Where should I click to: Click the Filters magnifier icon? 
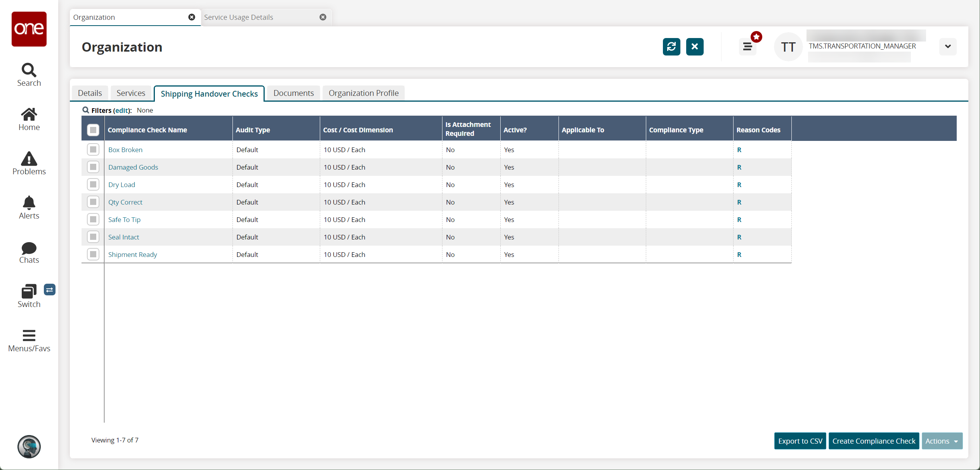pos(86,110)
